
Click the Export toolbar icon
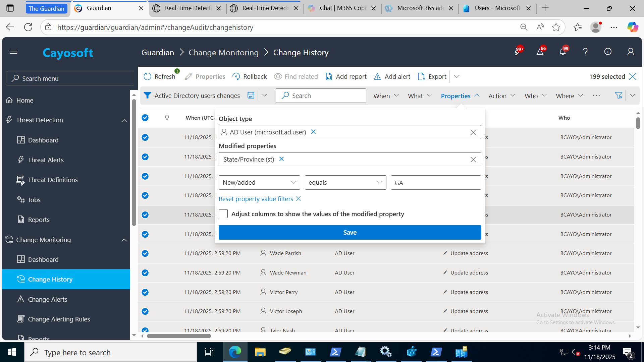[x=421, y=77]
